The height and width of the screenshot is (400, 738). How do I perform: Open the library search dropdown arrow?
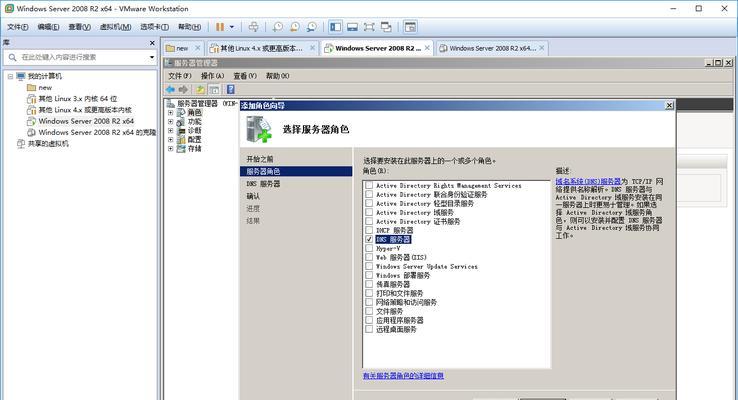pyautogui.click(x=152, y=57)
